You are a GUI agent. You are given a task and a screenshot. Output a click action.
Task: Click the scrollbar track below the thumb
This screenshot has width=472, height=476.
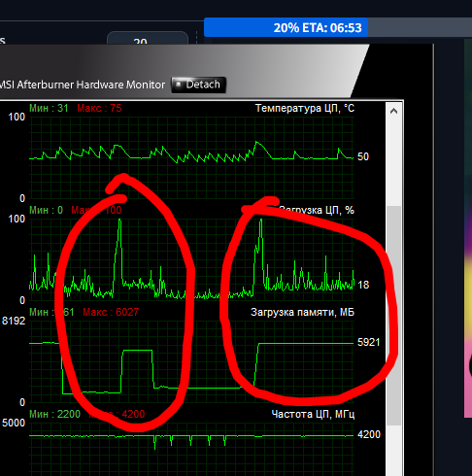393,450
